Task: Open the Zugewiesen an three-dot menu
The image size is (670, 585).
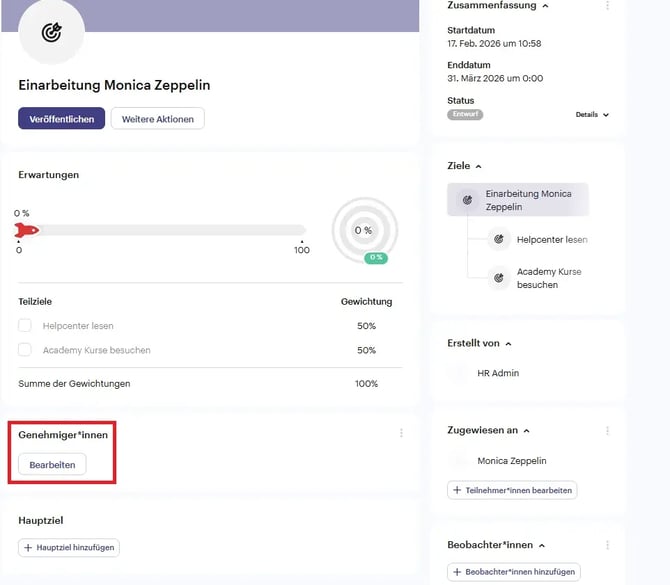Action: pos(607,430)
